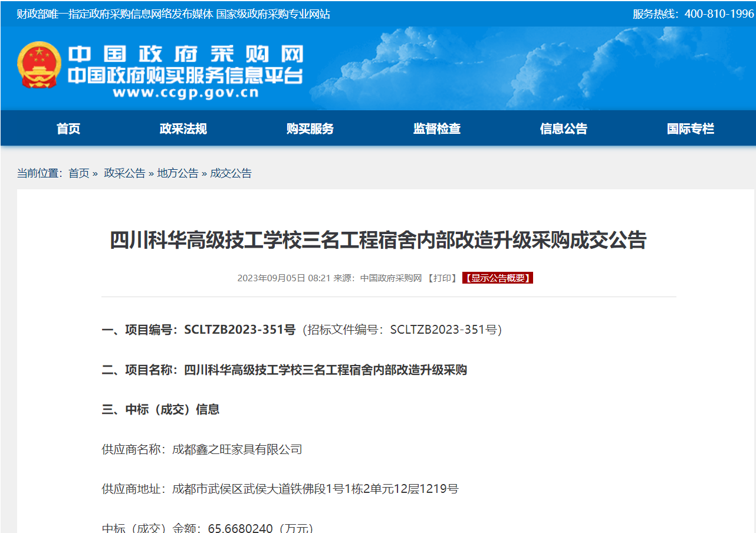Image resolution: width=756 pixels, height=533 pixels.
Task: Click the 成交公告 breadcrumb link
Action: pyautogui.click(x=231, y=173)
